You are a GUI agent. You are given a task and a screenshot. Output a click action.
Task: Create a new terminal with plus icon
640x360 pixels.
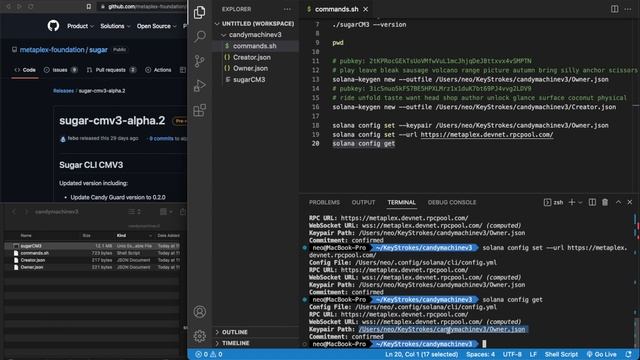pos(571,202)
